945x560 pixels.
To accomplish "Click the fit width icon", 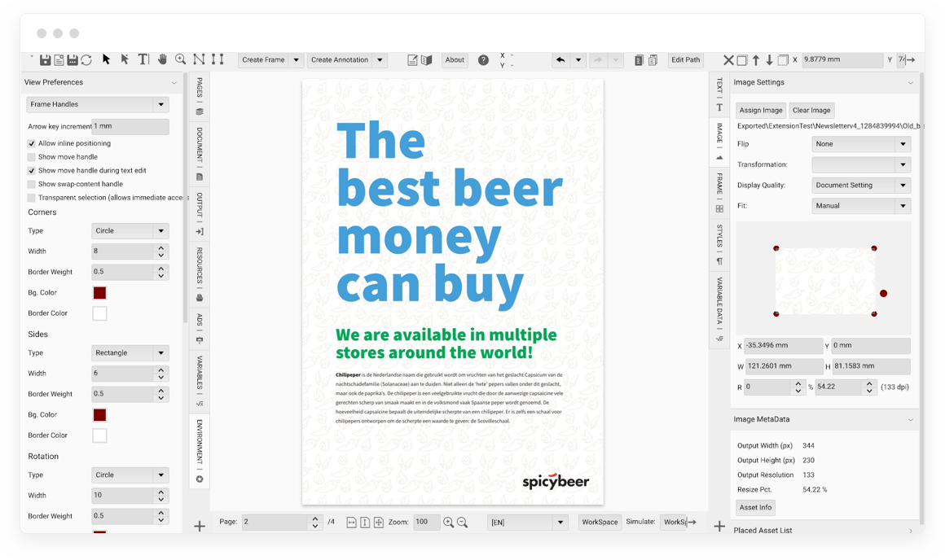I will pos(351,522).
